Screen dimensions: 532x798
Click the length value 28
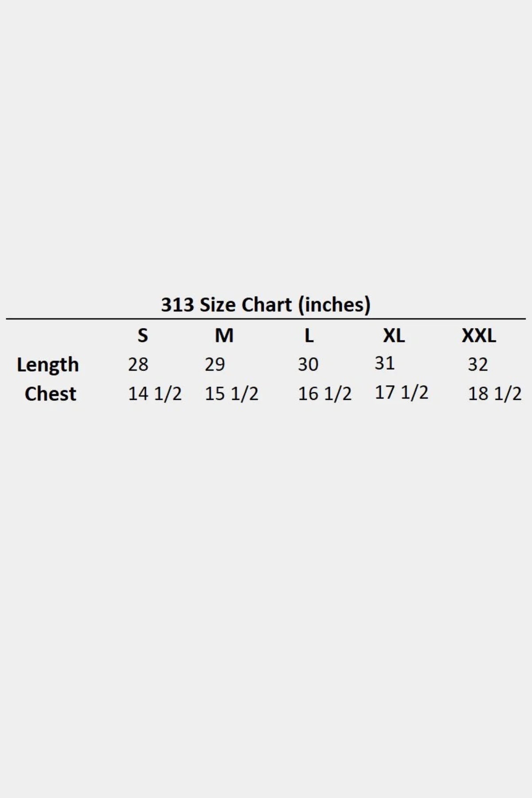click(138, 364)
